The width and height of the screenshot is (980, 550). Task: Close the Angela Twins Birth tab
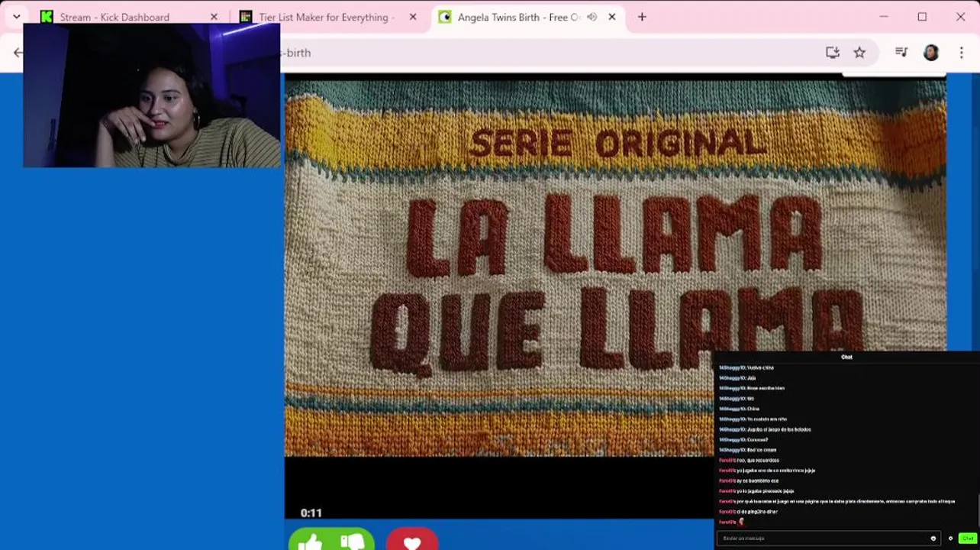click(611, 17)
